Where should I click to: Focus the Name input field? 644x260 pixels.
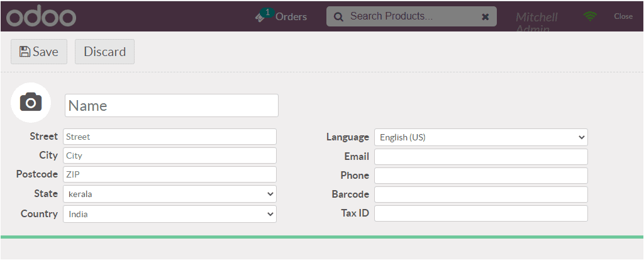point(172,106)
